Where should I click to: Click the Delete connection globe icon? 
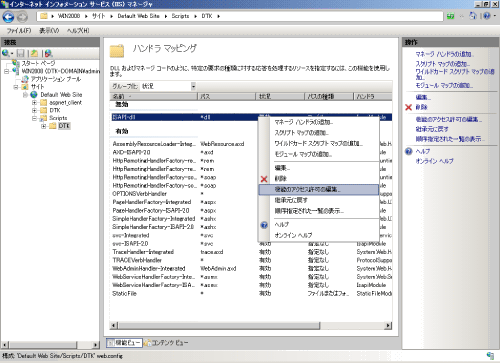pyautogui.click(x=48, y=53)
